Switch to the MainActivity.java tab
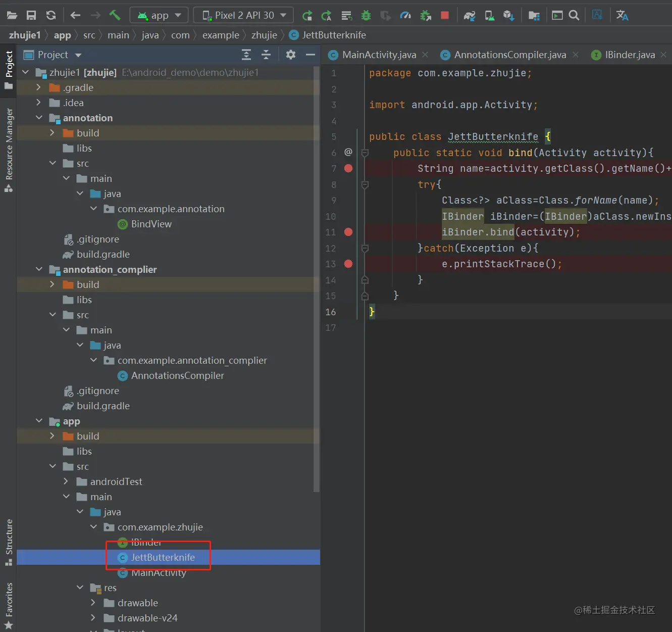The height and width of the screenshot is (632, 672). coord(379,55)
